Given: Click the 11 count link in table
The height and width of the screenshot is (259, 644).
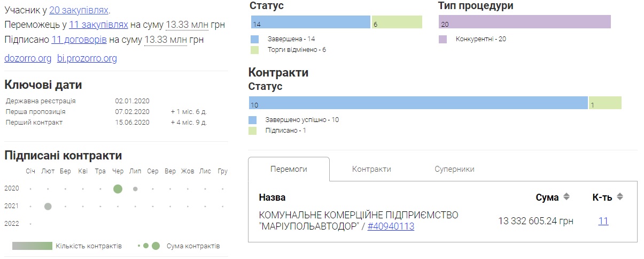Looking at the screenshot, I should pos(603,221).
